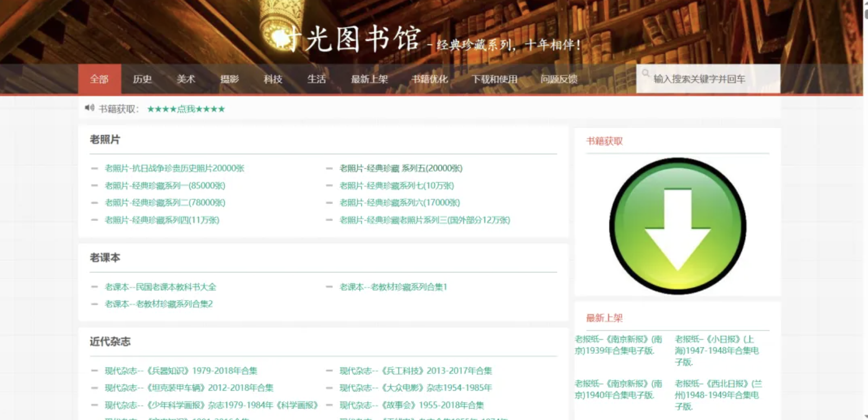Go to the 科技 category
Image resolution: width=868 pixels, height=420 pixels.
coord(273,79)
